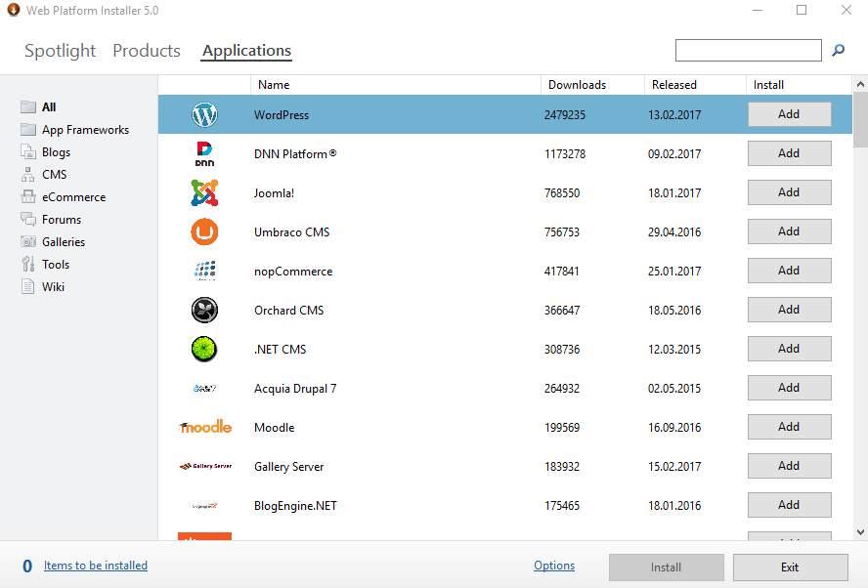Select the All category
Screen dimensions: 868x588
[x=49, y=106]
